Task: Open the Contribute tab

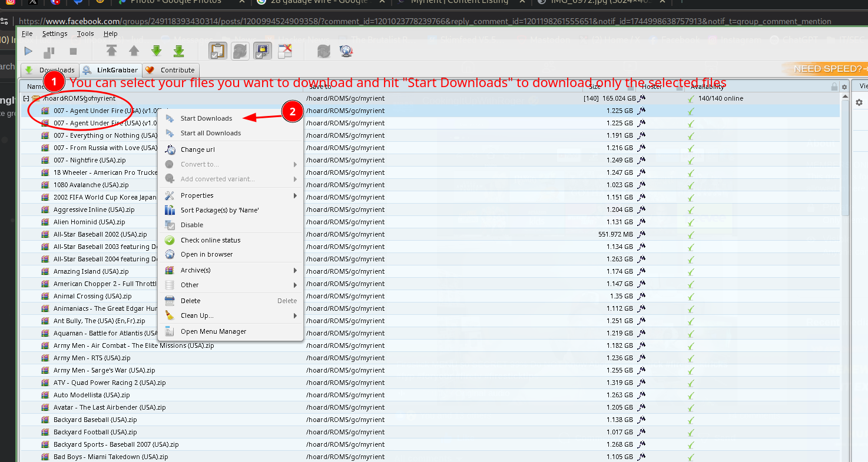Action: click(x=171, y=70)
